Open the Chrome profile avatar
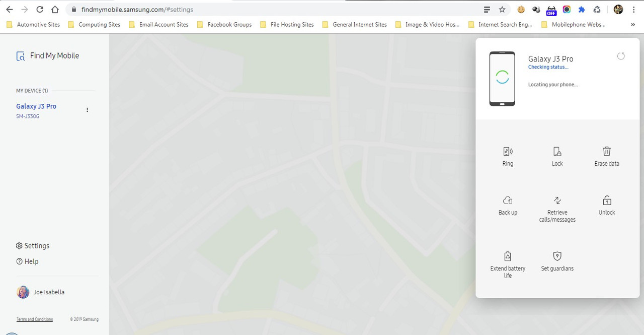 click(x=618, y=10)
